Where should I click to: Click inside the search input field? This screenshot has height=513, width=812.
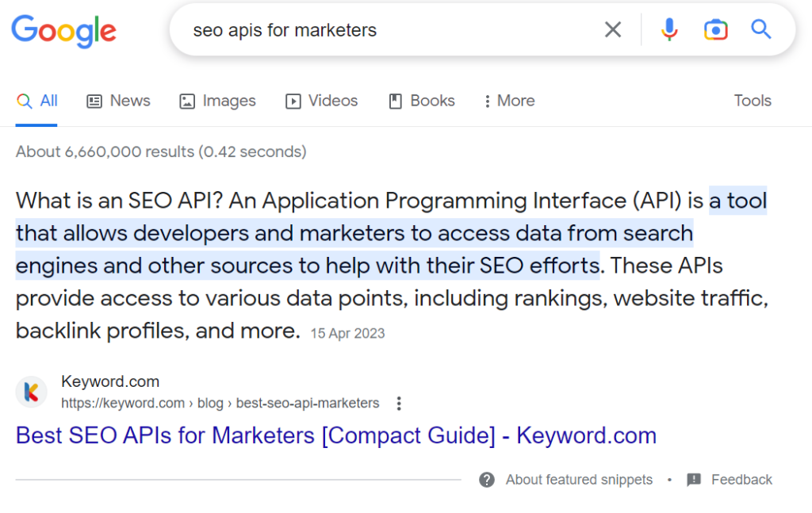click(x=357, y=29)
